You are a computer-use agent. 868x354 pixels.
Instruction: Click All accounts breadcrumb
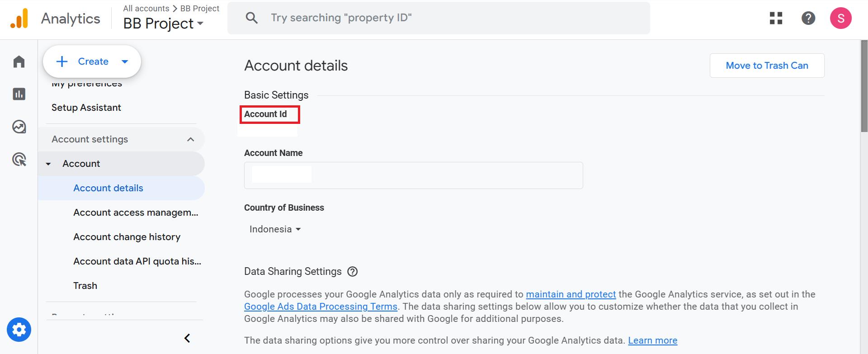tap(146, 8)
